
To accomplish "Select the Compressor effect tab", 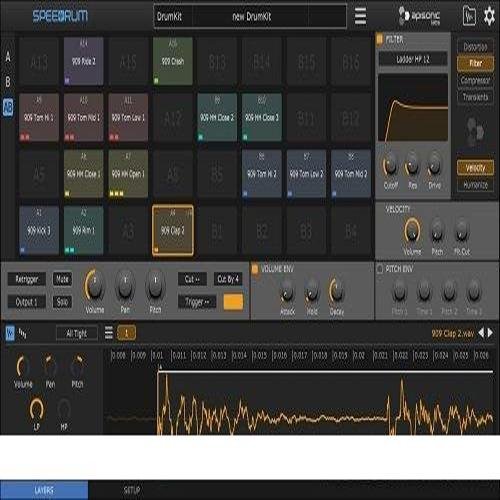I will tap(475, 80).
